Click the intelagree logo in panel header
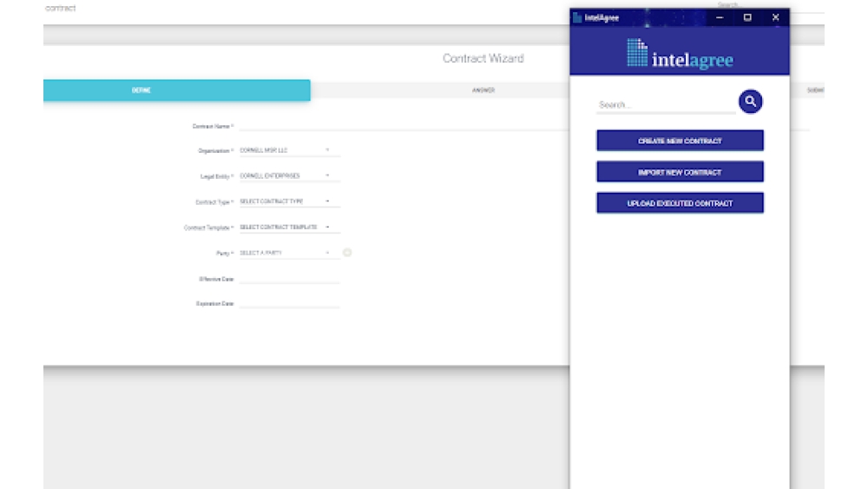Image resolution: width=868 pixels, height=489 pixels. pyautogui.click(x=680, y=53)
